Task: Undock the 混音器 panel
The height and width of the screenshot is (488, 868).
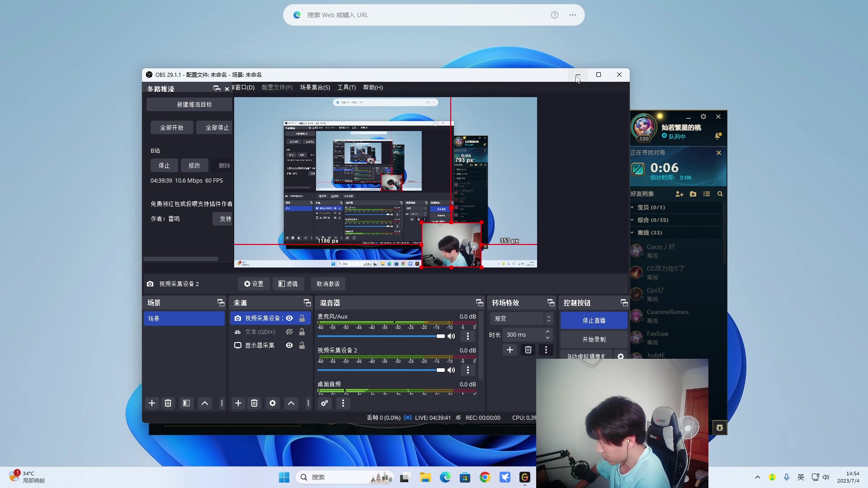Action: pyautogui.click(x=479, y=303)
